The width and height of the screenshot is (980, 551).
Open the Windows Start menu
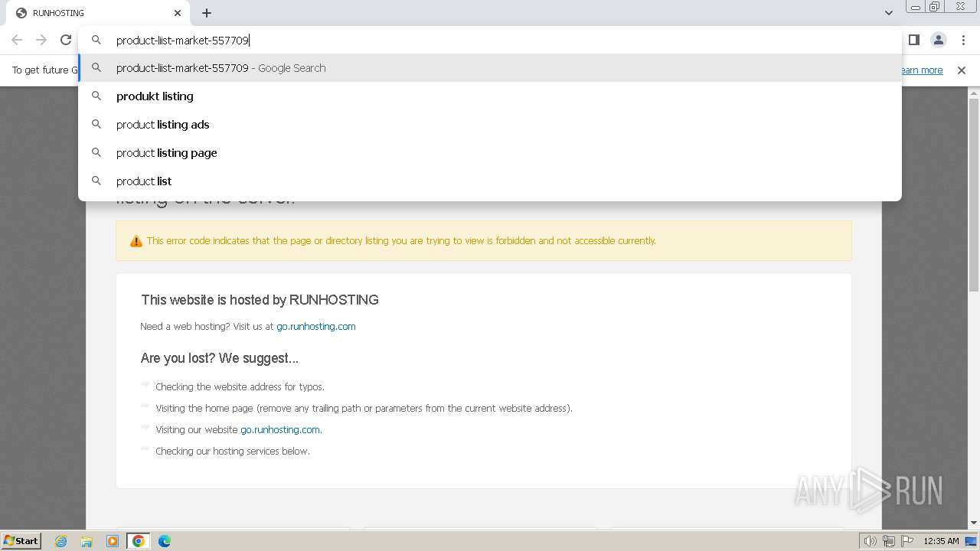click(x=21, y=541)
